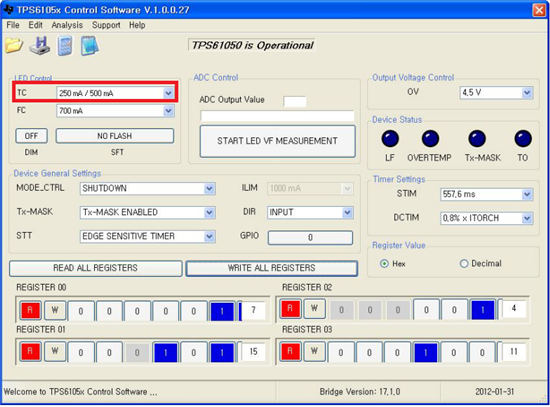
Task: Toggle the gray 0 bit in Register 01
Action: 137,352
